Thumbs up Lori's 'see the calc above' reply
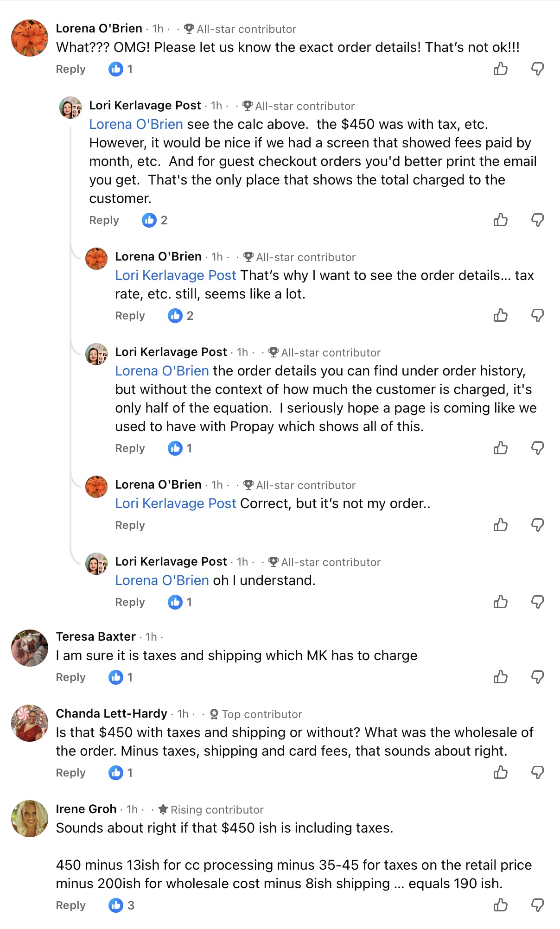Image resolution: width=560 pixels, height=929 pixels. coord(500,220)
